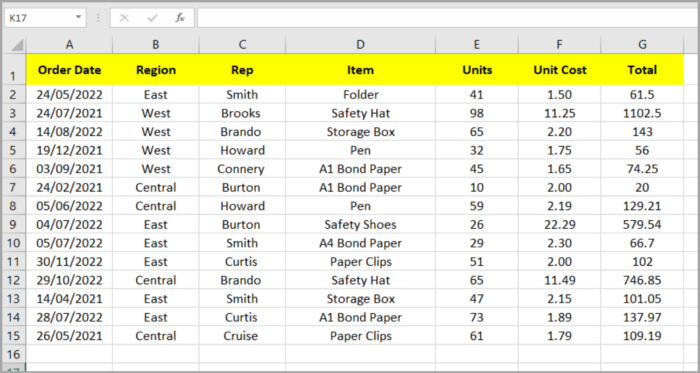
Task: Select the Total cell 1102.5
Action: pyautogui.click(x=642, y=113)
